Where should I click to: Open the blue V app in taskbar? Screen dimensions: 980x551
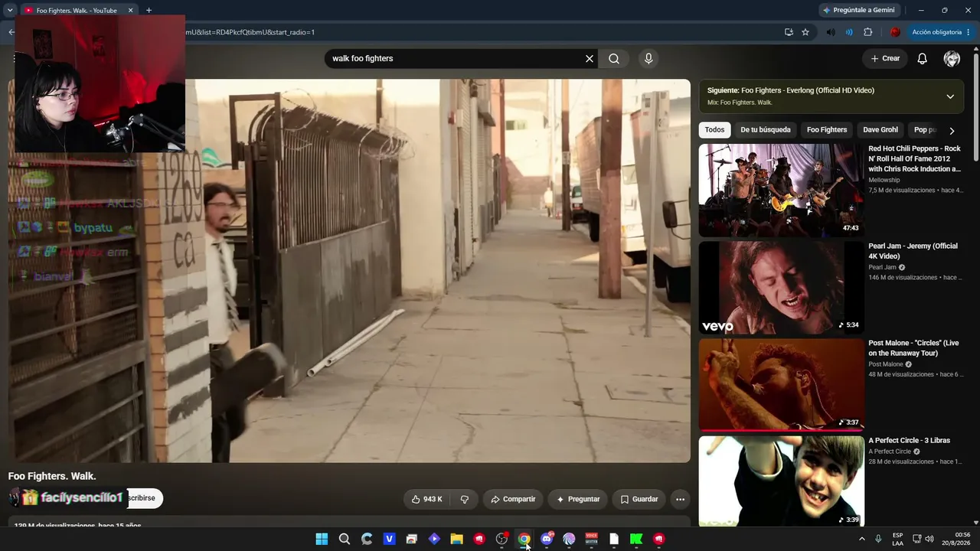pyautogui.click(x=389, y=540)
